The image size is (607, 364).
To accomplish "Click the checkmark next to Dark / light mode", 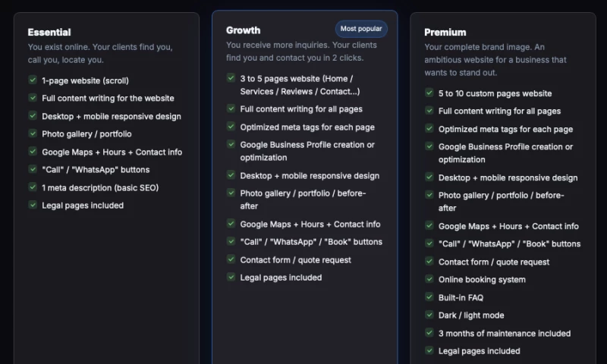I will coord(429,315).
